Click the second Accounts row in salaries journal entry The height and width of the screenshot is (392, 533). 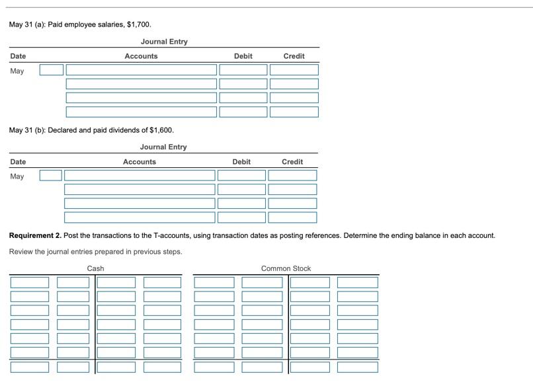[x=141, y=83]
